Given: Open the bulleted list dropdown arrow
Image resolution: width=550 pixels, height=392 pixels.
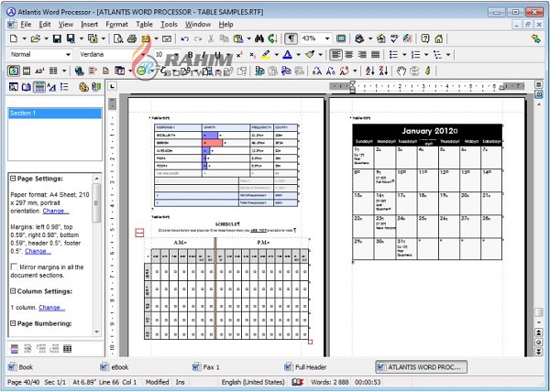Looking at the screenshot, I should pyautogui.click(x=404, y=55).
